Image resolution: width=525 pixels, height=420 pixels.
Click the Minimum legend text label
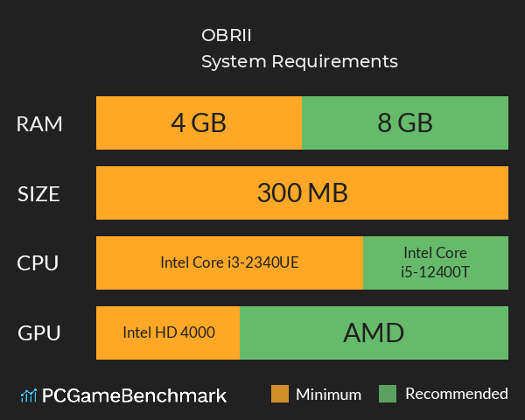click(x=328, y=394)
